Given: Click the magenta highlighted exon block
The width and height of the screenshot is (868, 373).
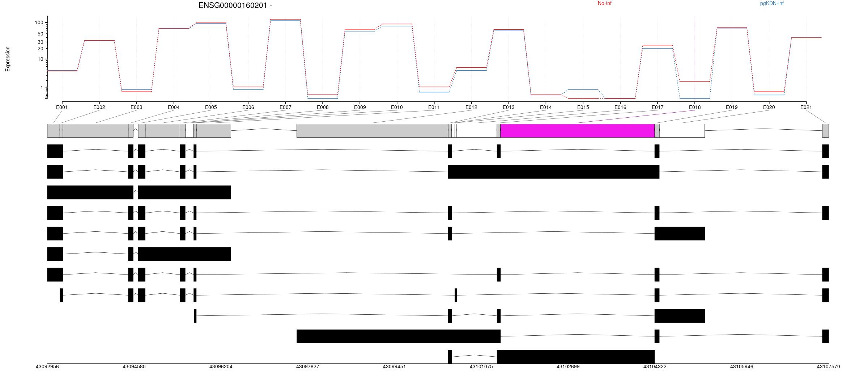Looking at the screenshot, I should point(578,131).
